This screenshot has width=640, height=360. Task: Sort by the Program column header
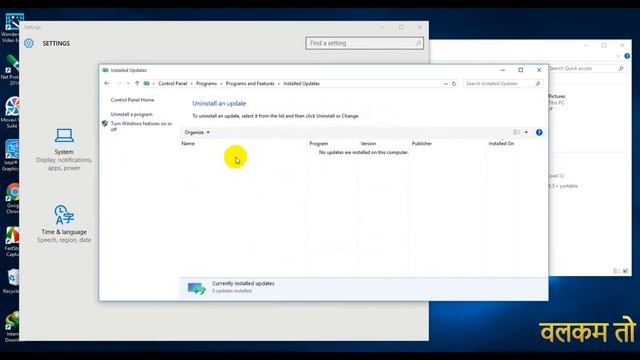pyautogui.click(x=318, y=144)
